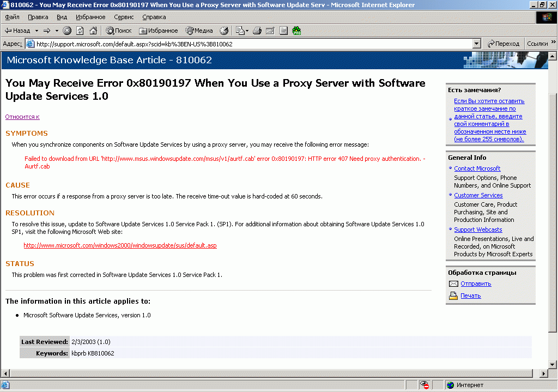
Task: Click the SYMPTOMS heading
Action: pyautogui.click(x=26, y=133)
